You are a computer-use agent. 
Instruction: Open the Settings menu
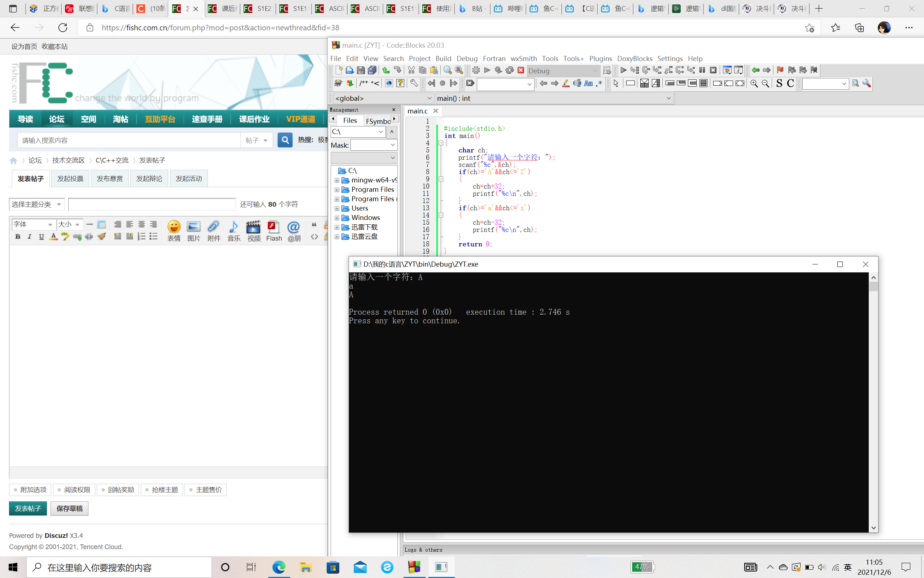(x=670, y=59)
